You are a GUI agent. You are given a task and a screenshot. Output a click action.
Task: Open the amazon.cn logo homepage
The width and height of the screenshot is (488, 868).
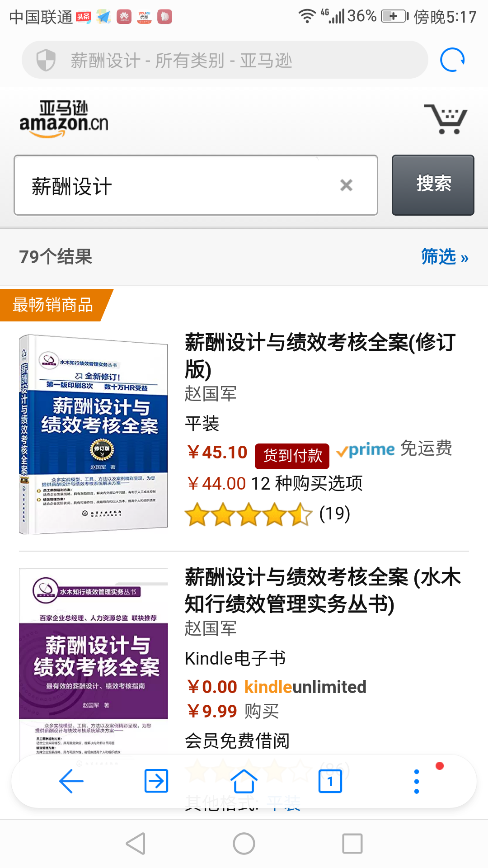point(64,119)
